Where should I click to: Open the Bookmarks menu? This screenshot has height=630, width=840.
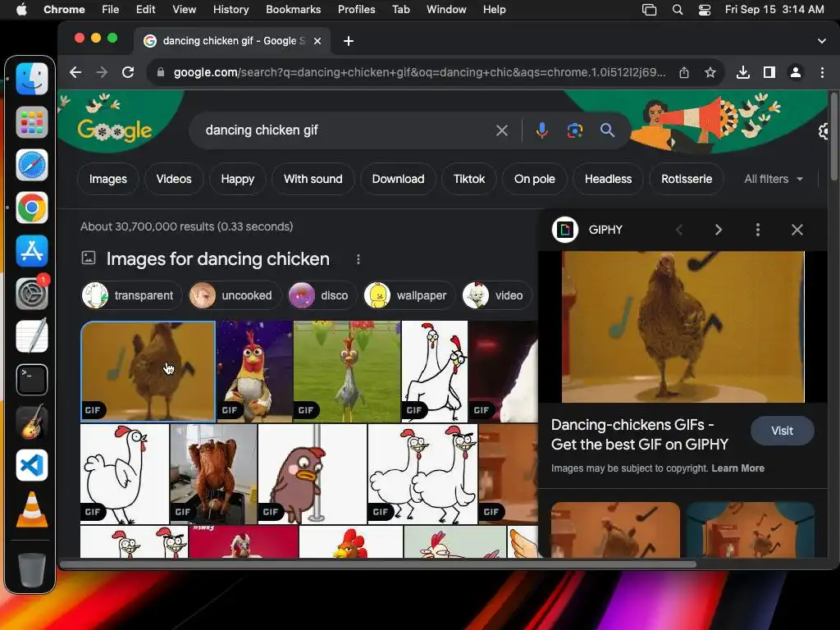tap(293, 10)
